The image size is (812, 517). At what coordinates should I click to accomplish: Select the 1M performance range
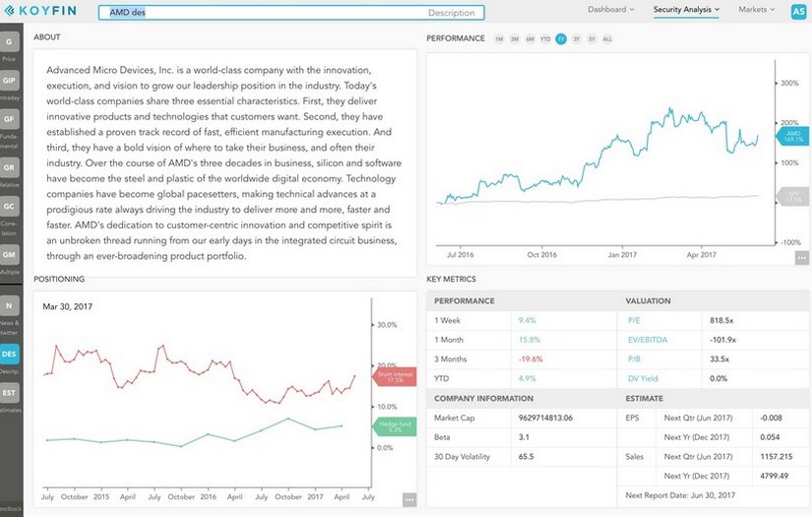point(500,38)
